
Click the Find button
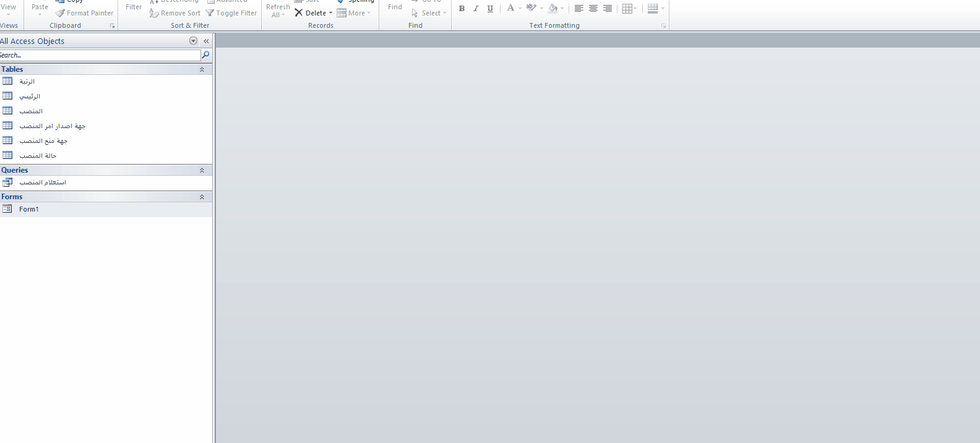(x=395, y=7)
